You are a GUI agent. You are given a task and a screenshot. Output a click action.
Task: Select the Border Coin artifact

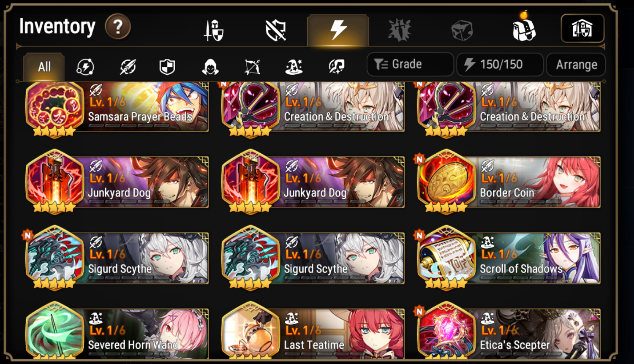509,182
